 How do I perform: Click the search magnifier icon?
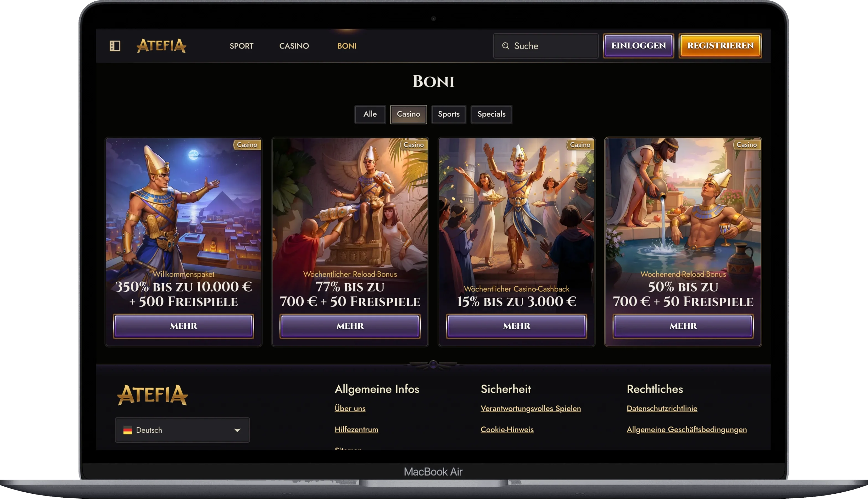(x=505, y=46)
